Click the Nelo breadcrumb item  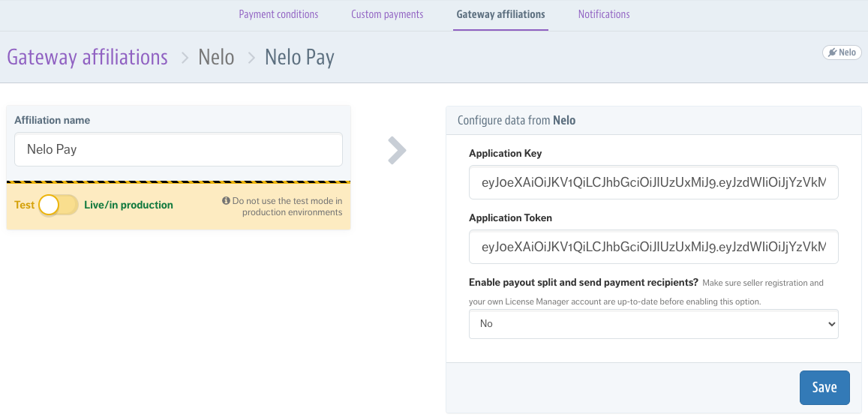point(216,57)
